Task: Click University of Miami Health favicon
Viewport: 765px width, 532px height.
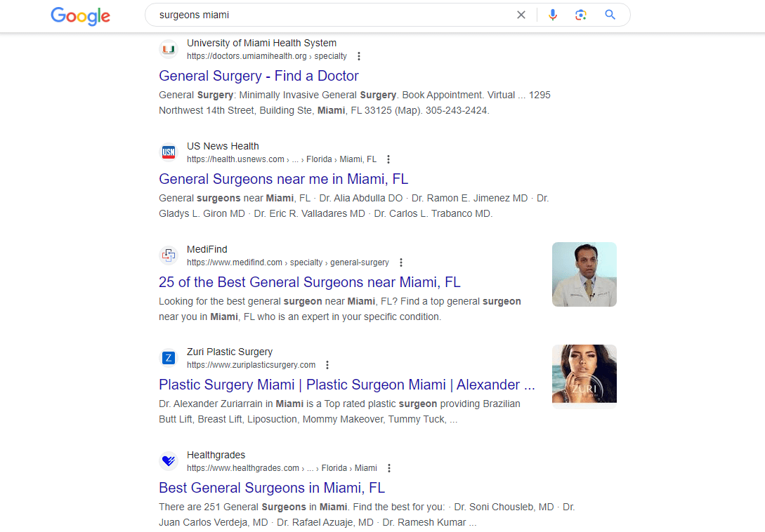Action: [169, 49]
